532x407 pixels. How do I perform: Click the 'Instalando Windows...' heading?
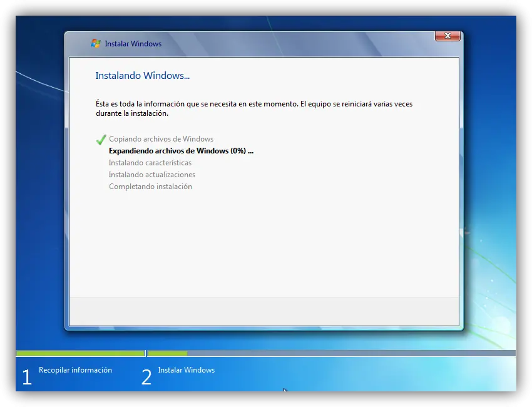143,75
